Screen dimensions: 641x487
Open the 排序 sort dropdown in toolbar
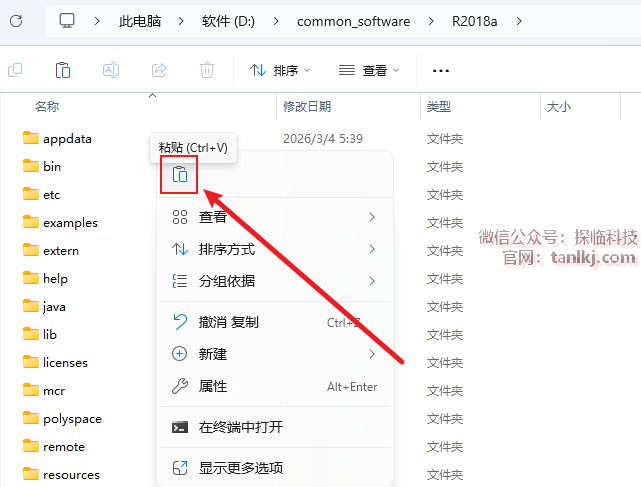click(x=280, y=71)
